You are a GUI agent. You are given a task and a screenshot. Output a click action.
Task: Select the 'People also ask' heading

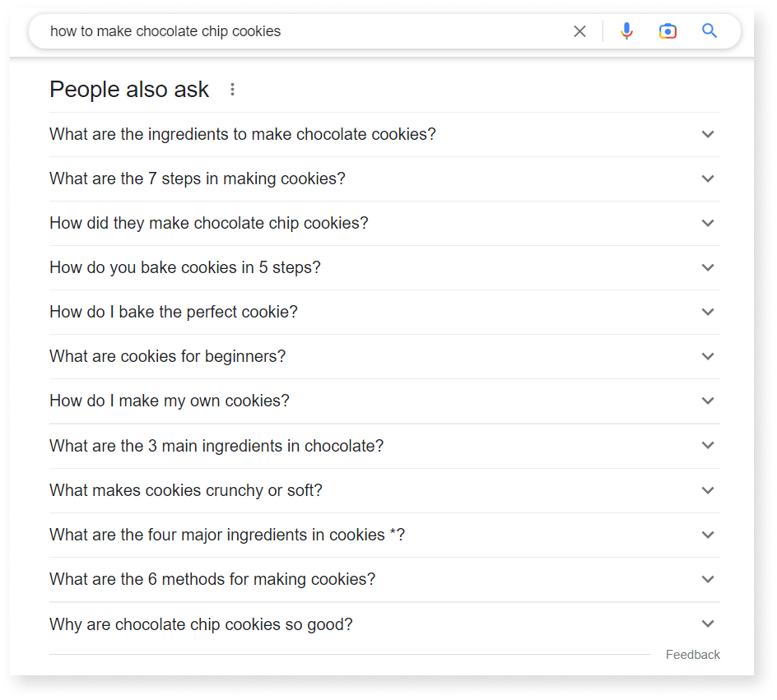(128, 90)
